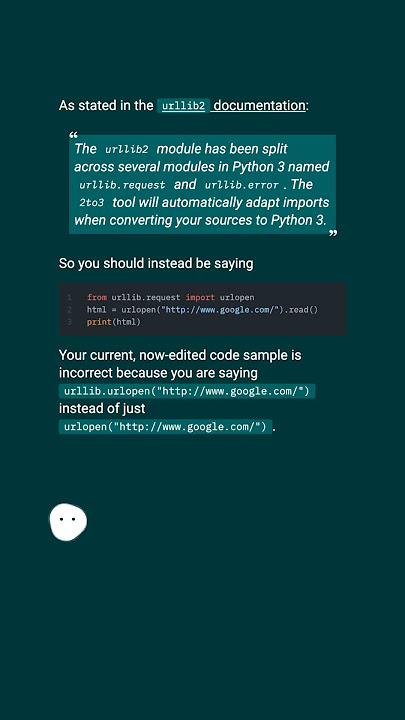Click the red 'from' keyword in code
The image size is (405, 720).
[x=97, y=298]
